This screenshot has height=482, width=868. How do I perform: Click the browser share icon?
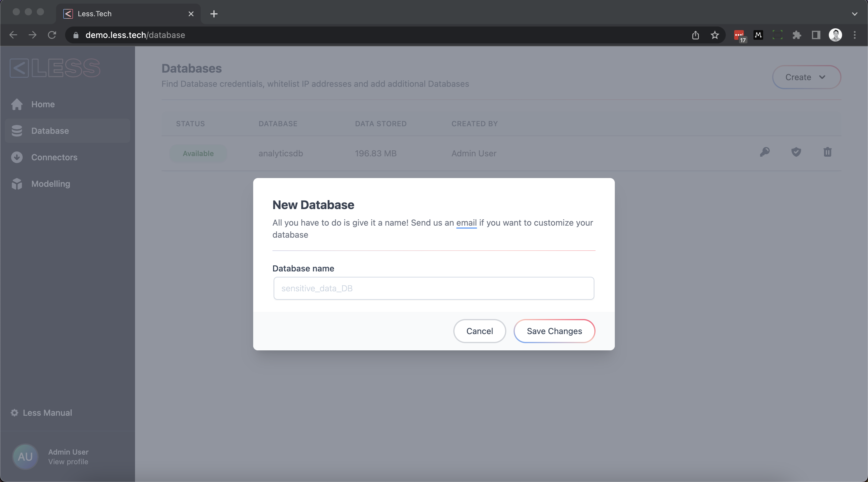click(696, 35)
